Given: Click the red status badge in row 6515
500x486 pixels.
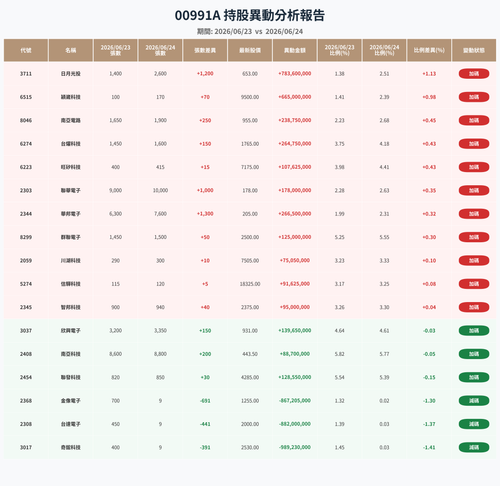Looking at the screenshot, I should (474, 97).
